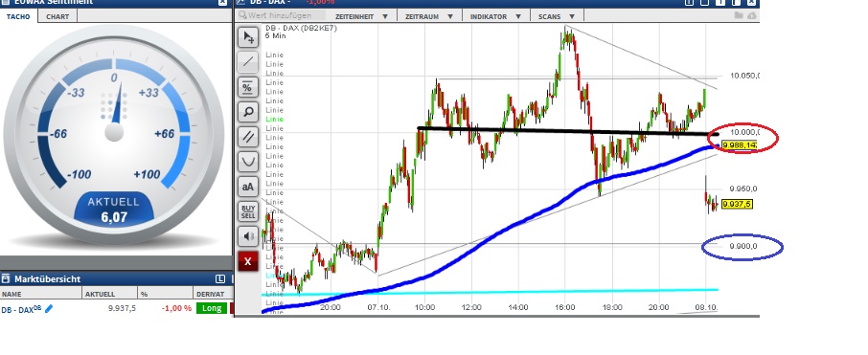Select the aA text annotation tool
Viewport: 868px width, 355px height.
tap(248, 187)
